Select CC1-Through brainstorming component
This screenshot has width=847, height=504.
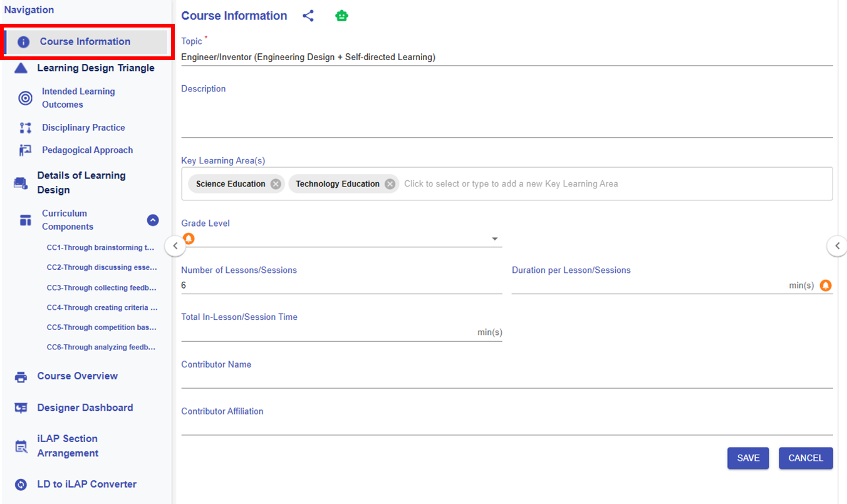pyautogui.click(x=100, y=248)
